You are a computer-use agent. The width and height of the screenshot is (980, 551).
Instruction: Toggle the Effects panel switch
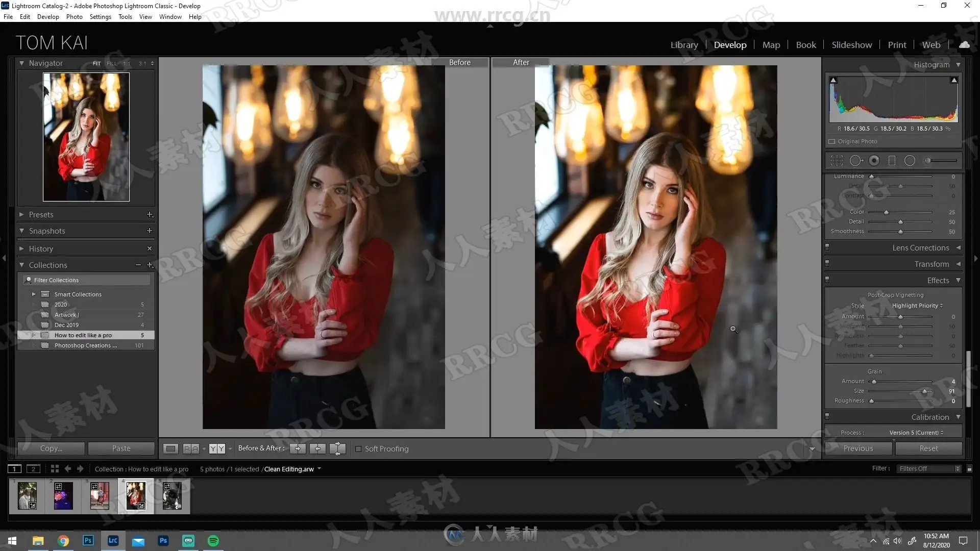pos(827,280)
